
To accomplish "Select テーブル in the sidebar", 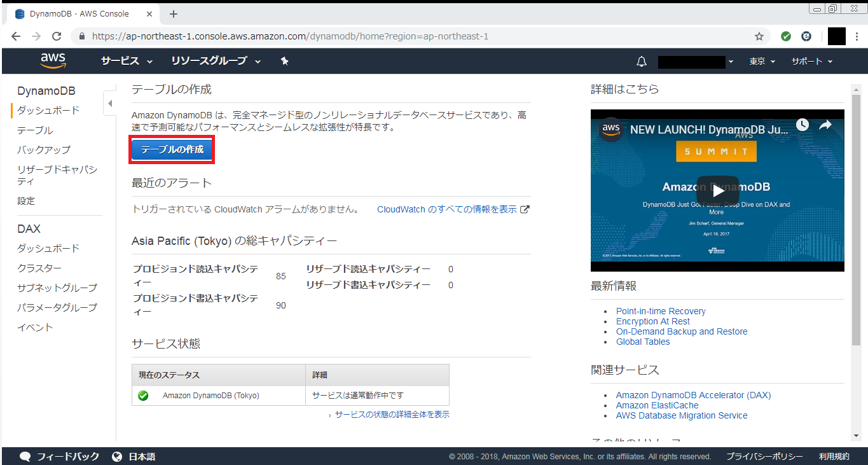I will 35,130.
